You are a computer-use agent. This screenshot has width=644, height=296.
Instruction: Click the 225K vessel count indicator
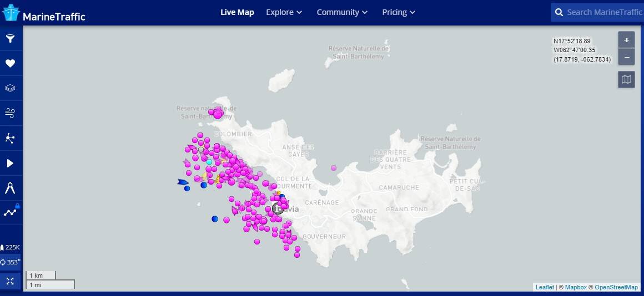[x=11, y=247]
